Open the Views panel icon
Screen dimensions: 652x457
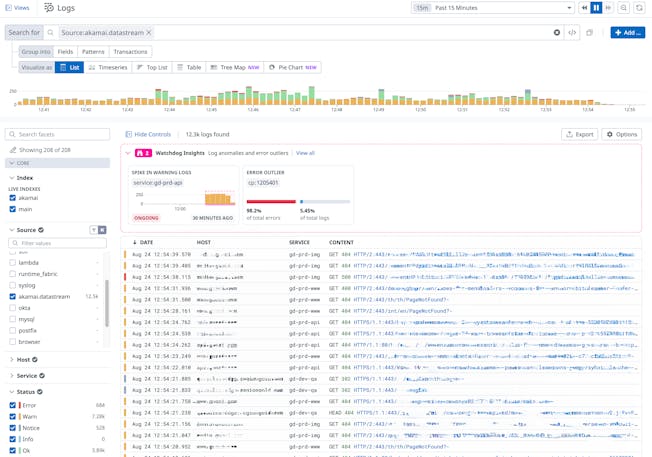coord(8,8)
